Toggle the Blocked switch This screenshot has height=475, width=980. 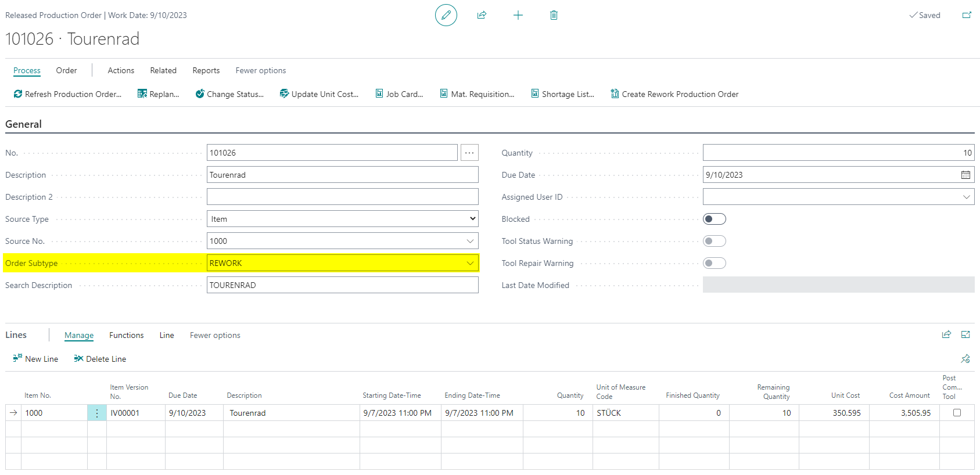715,219
